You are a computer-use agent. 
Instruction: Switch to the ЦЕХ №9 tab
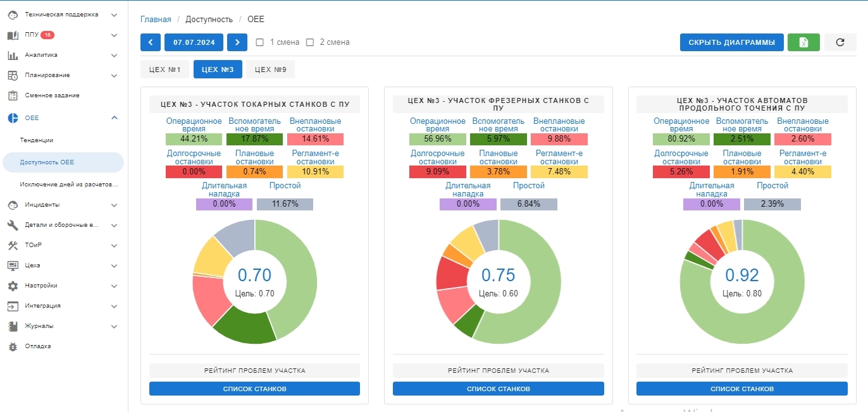[270, 70]
